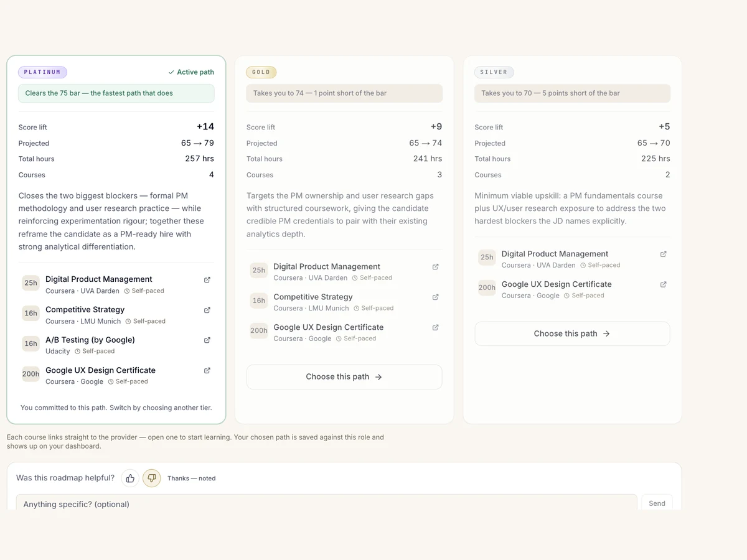Open external link for Platinum Google UX Design Certificate
The height and width of the screenshot is (560, 747).
point(207,371)
